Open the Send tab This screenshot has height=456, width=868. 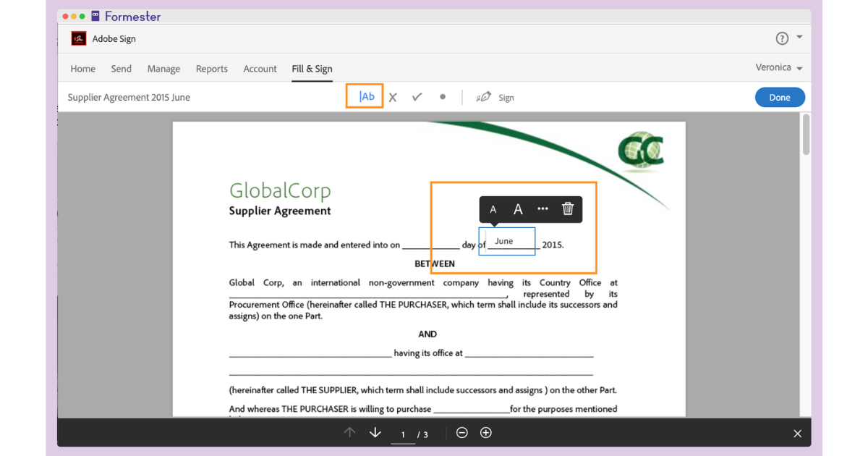tap(121, 69)
